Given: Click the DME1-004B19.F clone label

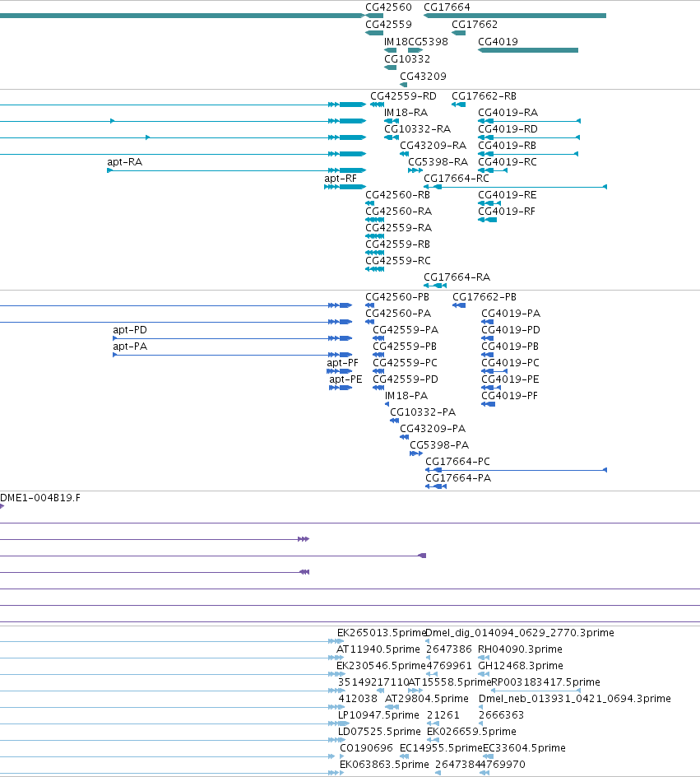Looking at the screenshot, I should [x=40, y=498].
